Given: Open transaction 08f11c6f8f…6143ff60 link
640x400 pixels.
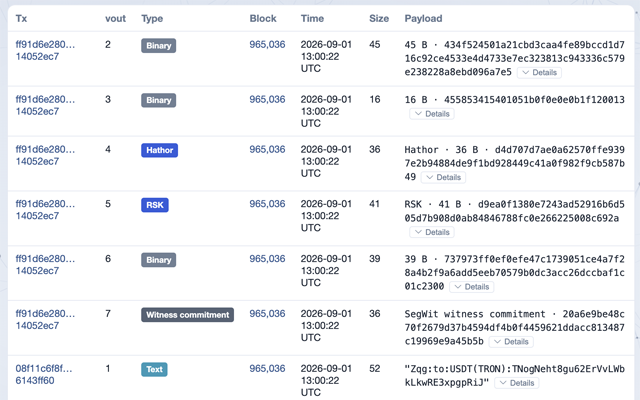Looking at the screenshot, I should 44,375.
